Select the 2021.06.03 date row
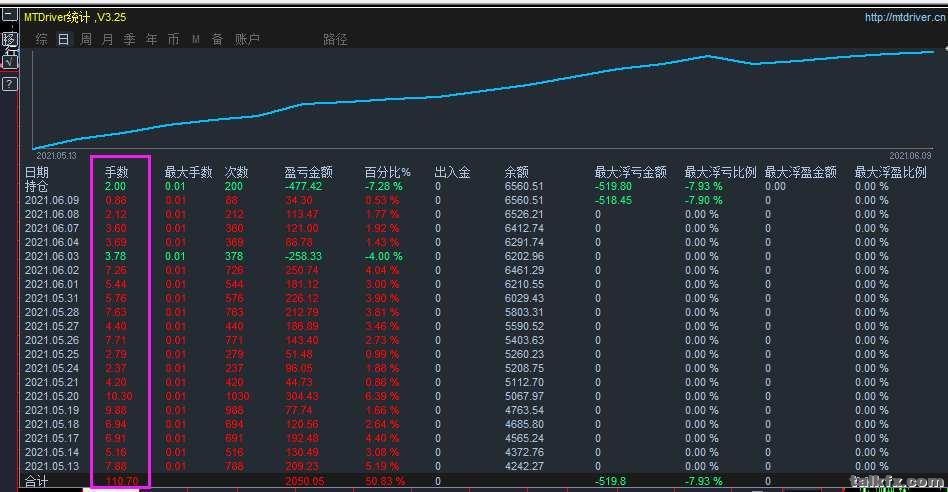This screenshot has height=492, width=948. tap(52, 256)
